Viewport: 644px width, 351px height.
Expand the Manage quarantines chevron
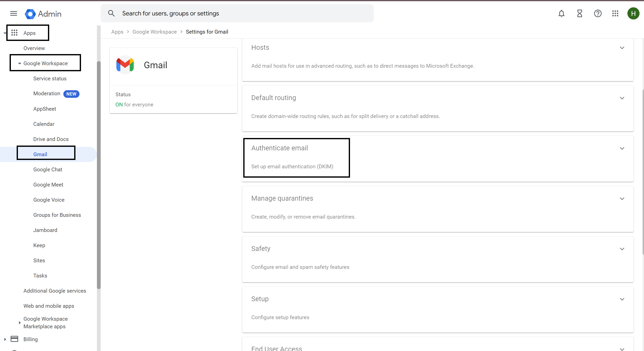[622, 199]
